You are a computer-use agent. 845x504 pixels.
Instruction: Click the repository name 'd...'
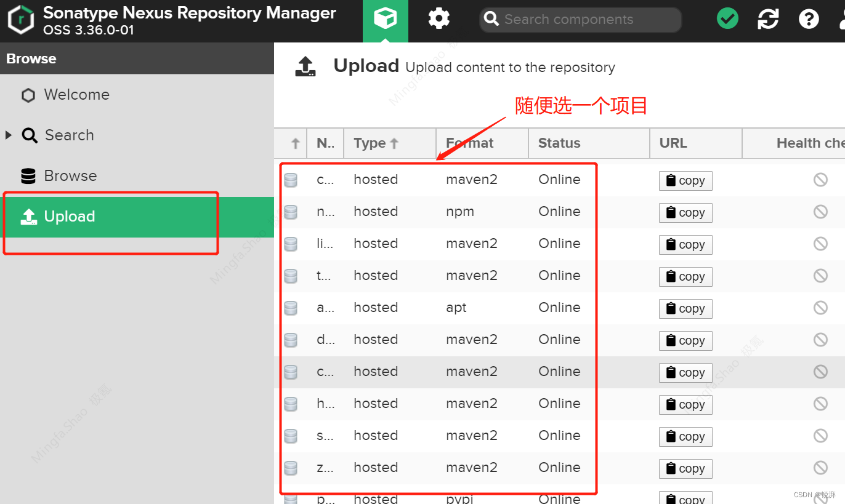tap(325, 340)
